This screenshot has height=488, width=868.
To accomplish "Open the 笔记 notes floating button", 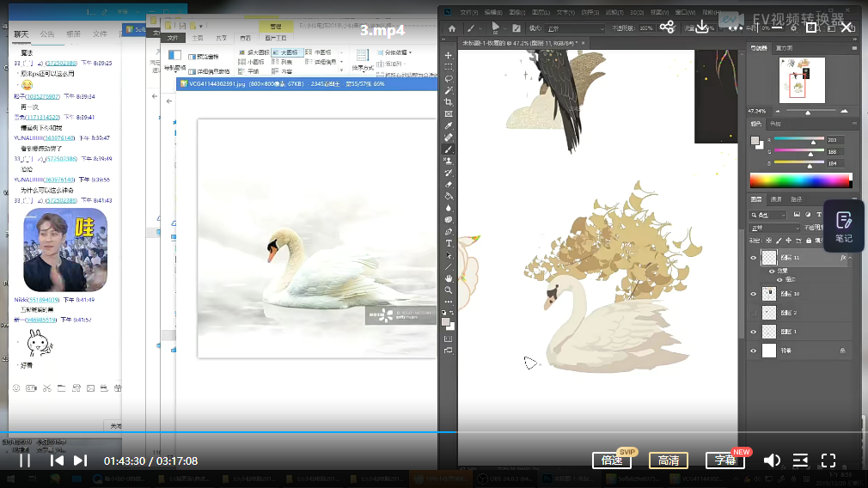I will click(844, 226).
